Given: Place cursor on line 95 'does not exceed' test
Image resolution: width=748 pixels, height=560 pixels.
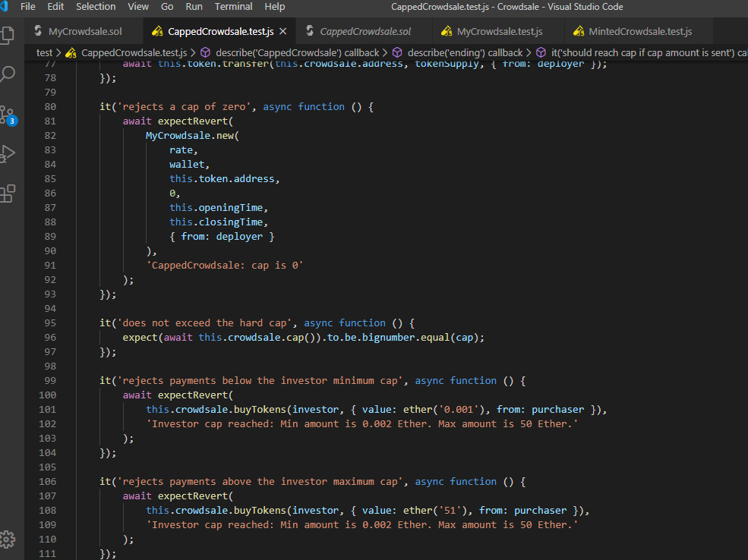Looking at the screenshot, I should point(228,322).
